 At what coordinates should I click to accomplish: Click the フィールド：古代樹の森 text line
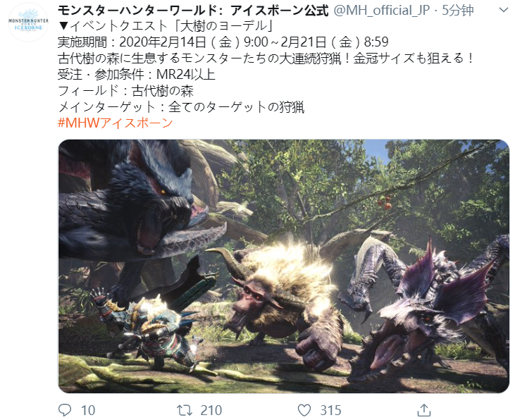click(x=126, y=91)
